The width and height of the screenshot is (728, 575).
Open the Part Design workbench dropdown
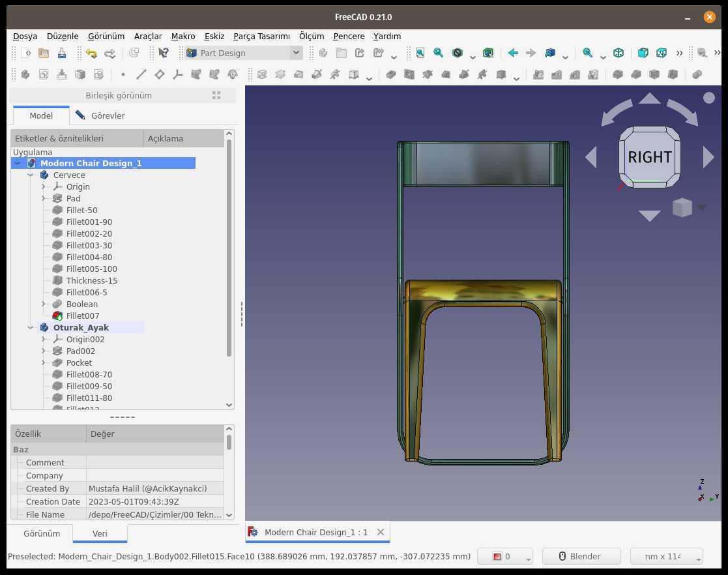coord(244,53)
